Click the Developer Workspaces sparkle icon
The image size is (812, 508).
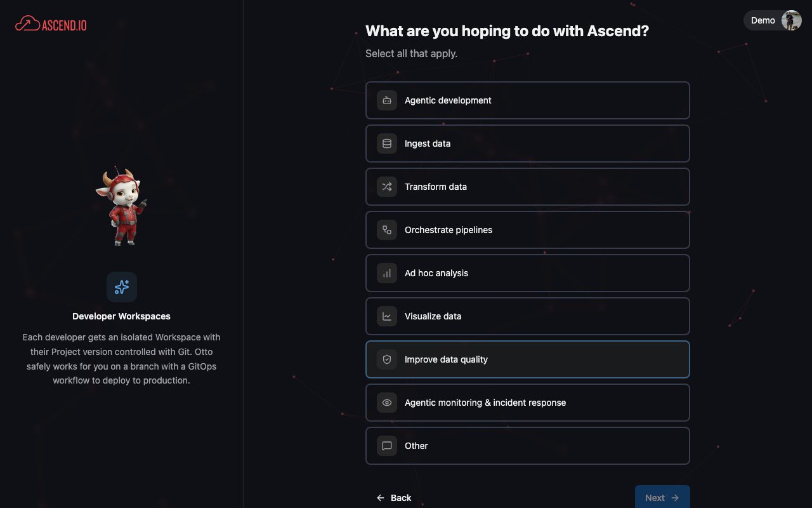coord(121,287)
